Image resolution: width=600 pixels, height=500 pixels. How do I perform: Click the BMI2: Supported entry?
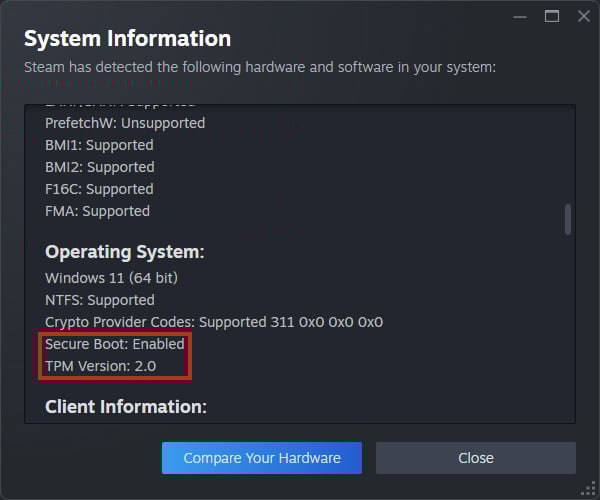click(x=100, y=167)
